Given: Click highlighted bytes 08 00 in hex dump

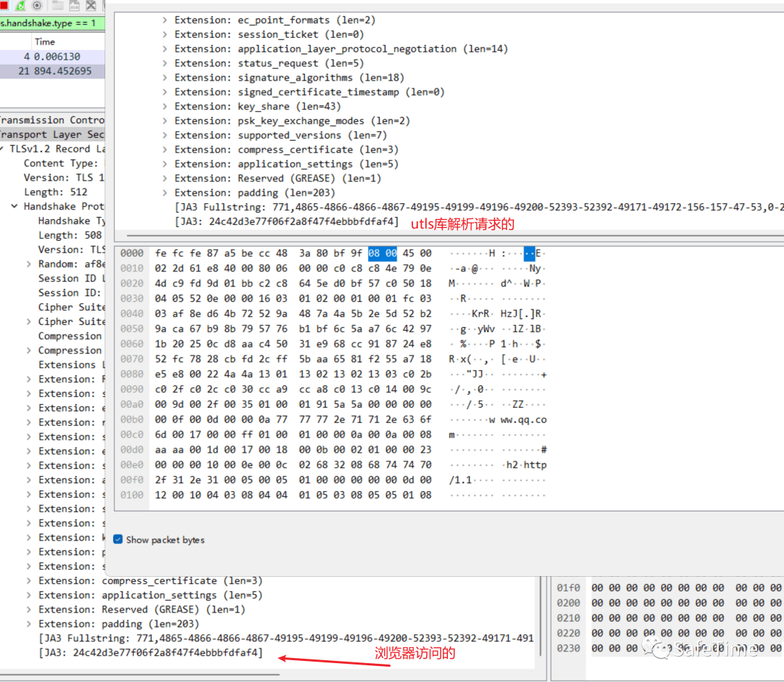Looking at the screenshot, I should 383,253.
